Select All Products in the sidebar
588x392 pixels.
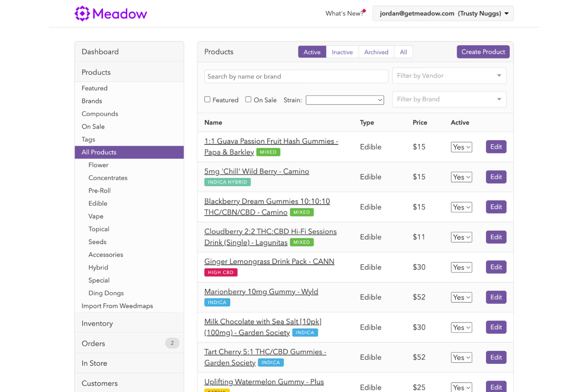point(129,152)
